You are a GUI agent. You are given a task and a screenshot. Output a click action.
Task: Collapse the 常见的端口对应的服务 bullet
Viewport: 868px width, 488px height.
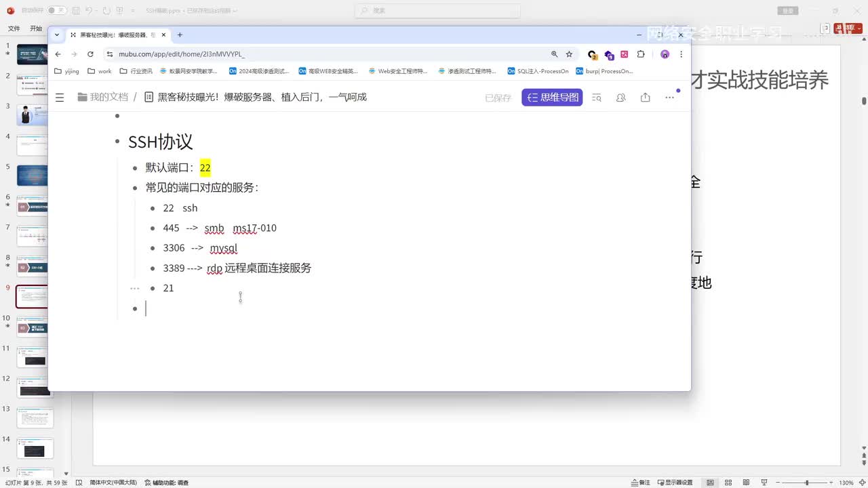[x=135, y=188]
